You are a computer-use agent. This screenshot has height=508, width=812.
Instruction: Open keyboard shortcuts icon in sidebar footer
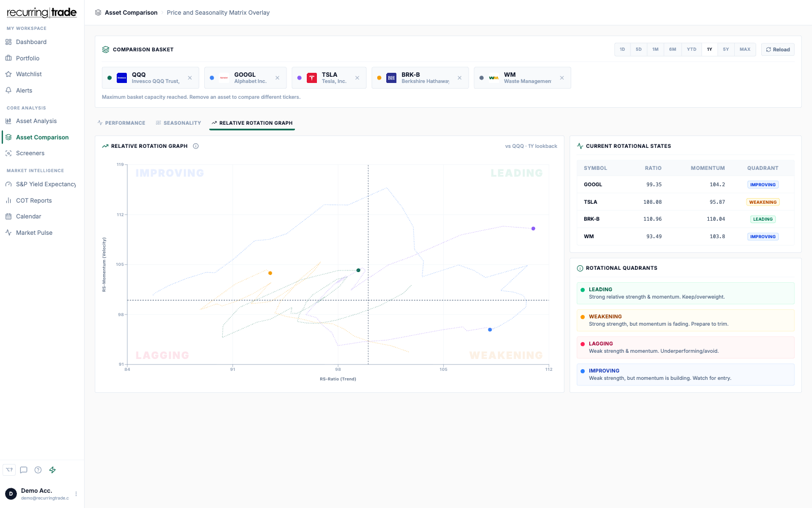coord(9,470)
